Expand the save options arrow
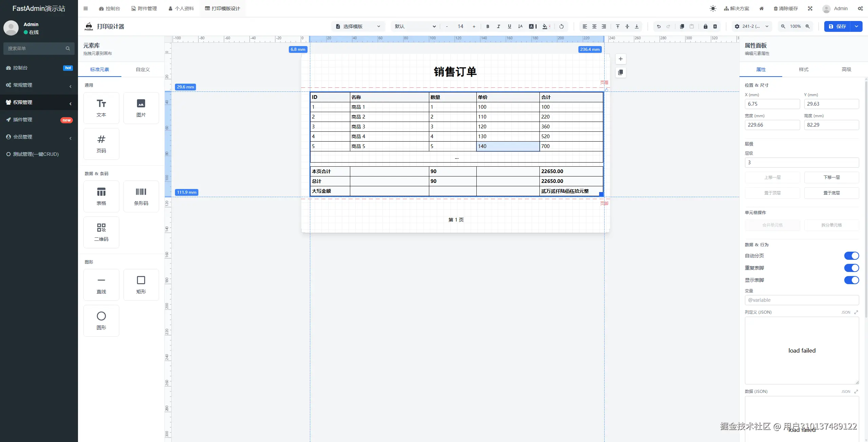The width and height of the screenshot is (868, 442). (856, 26)
